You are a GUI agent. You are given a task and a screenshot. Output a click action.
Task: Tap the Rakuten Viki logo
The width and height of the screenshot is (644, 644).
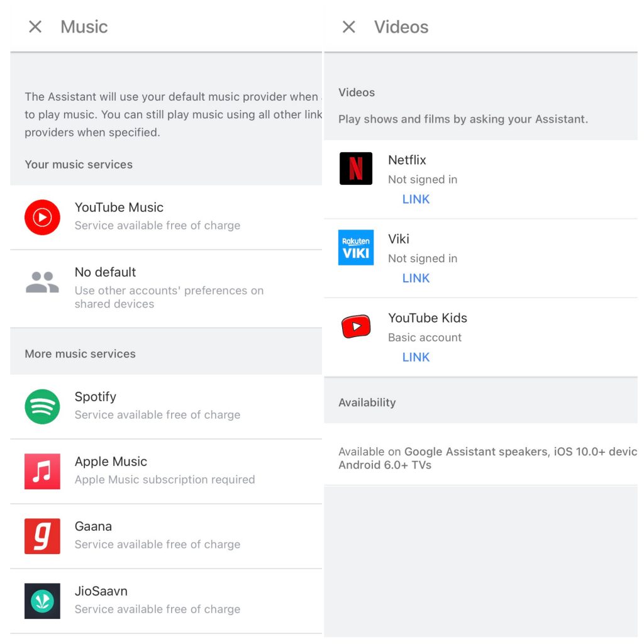click(356, 247)
